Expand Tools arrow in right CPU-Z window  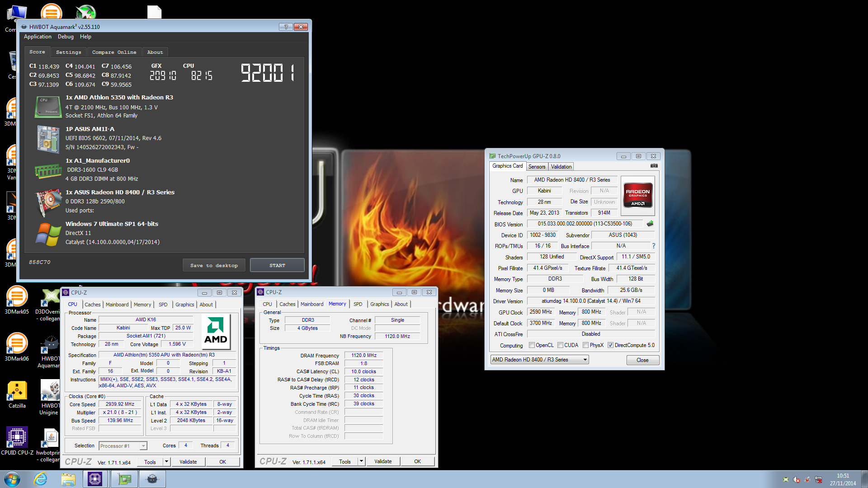(361, 461)
